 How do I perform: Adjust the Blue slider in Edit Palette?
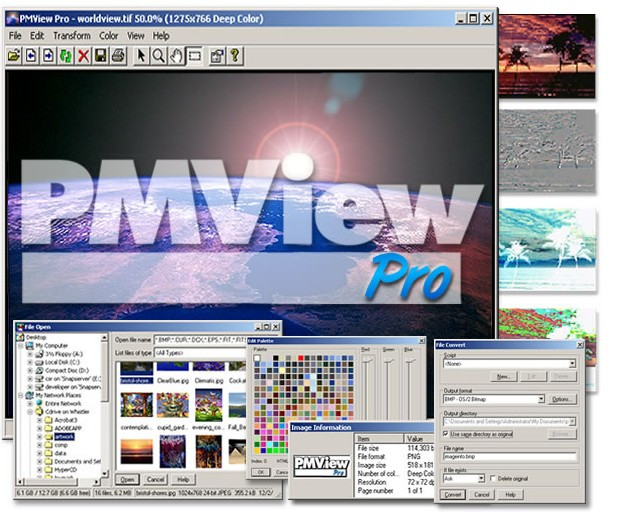pyautogui.click(x=410, y=361)
